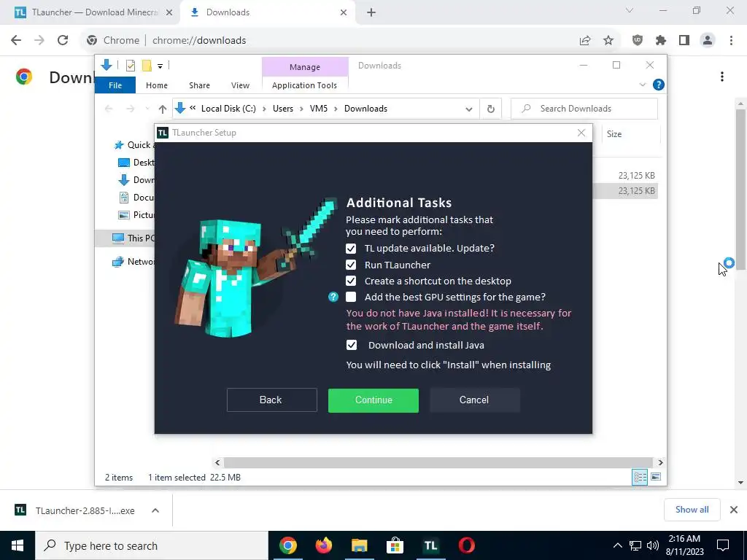Select the Application Tools tab

(304, 85)
